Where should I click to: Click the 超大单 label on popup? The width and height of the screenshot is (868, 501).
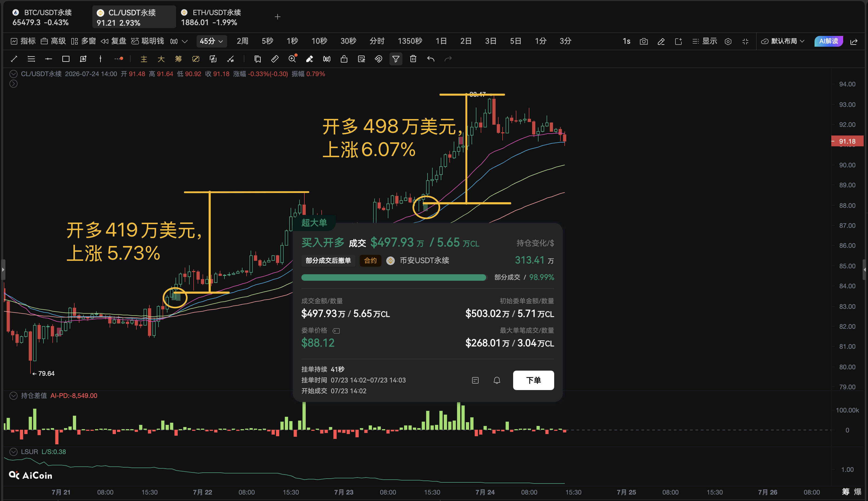click(x=314, y=223)
